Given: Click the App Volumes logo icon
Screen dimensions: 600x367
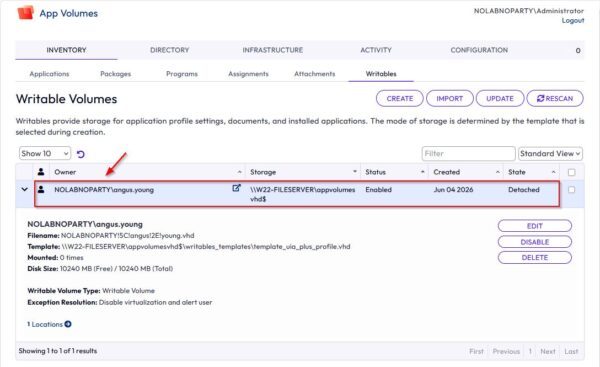Looking at the screenshot, I should (26, 13).
